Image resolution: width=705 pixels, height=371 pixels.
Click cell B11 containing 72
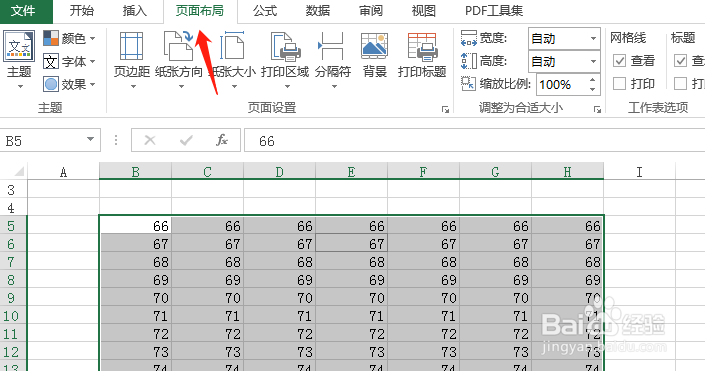(x=135, y=334)
